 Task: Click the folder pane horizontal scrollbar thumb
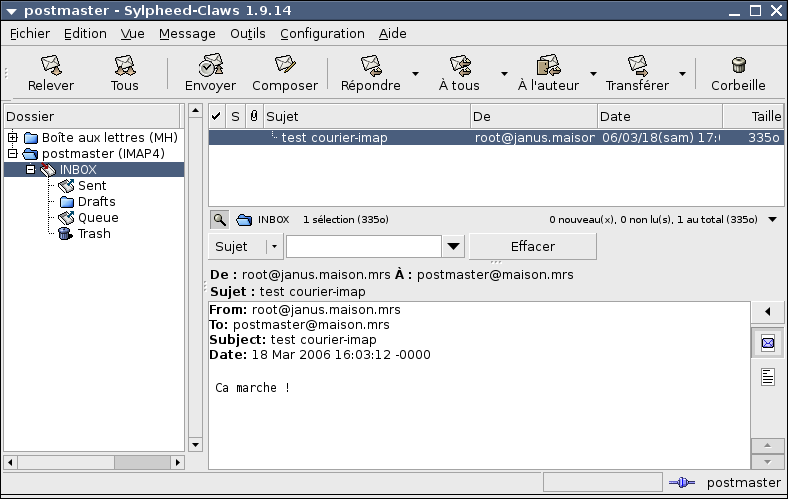[x=142, y=462]
